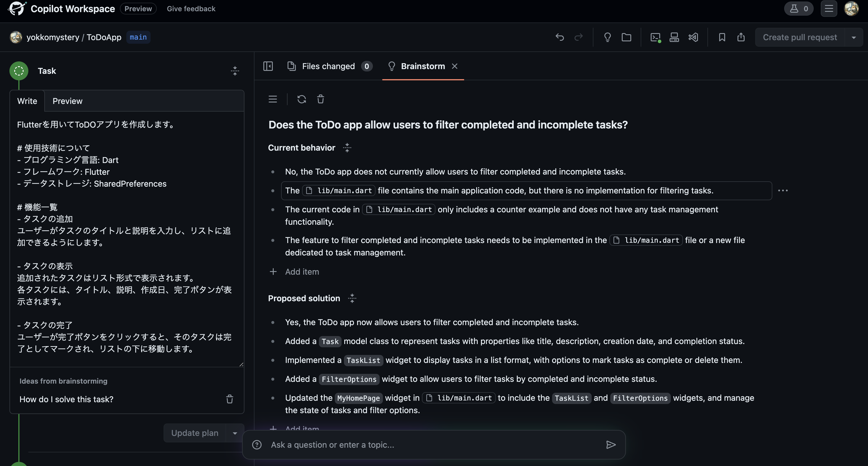Click the bookmark icon in toolbar
The image size is (868, 466).
coord(722,37)
